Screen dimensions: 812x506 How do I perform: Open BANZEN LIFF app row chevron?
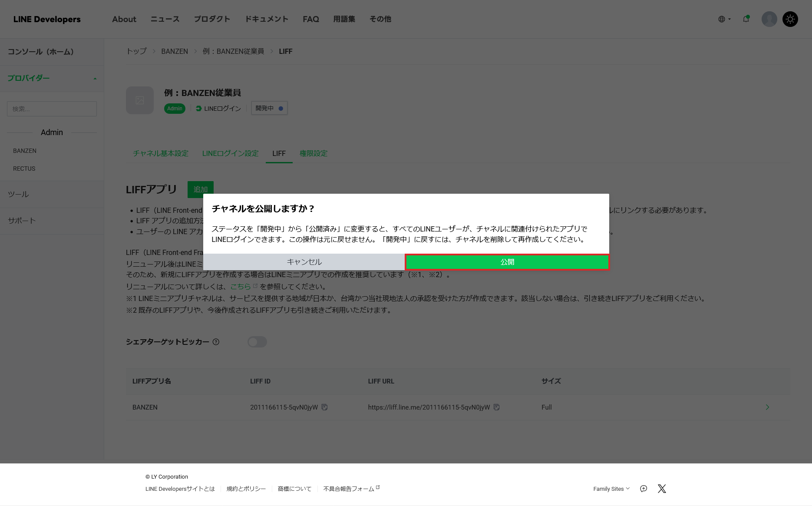[767, 407]
